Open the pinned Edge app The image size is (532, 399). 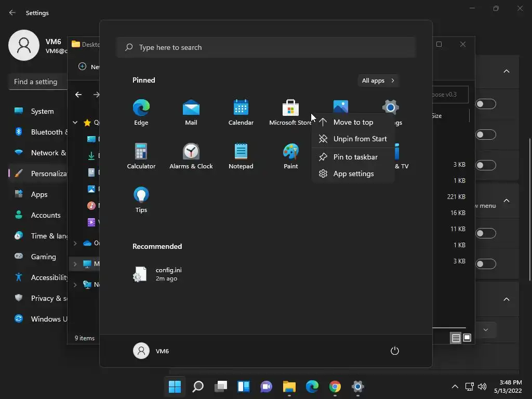click(141, 112)
